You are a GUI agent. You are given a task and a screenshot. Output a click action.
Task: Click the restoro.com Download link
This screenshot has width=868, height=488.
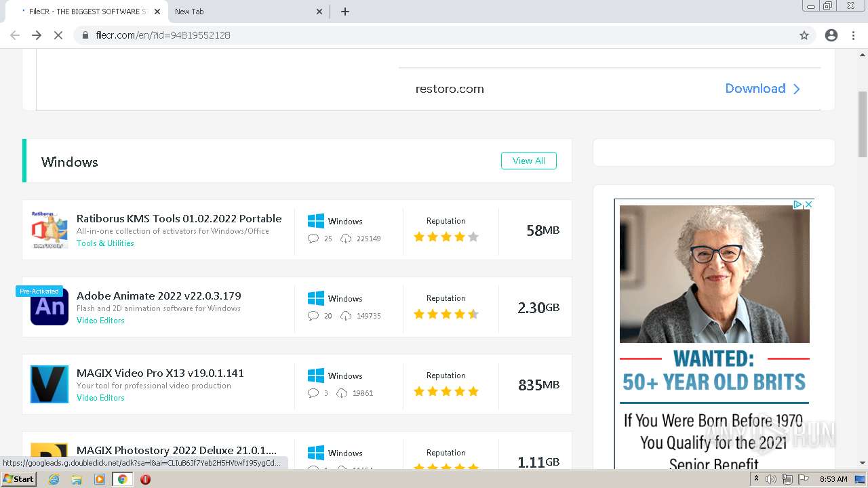(755, 89)
